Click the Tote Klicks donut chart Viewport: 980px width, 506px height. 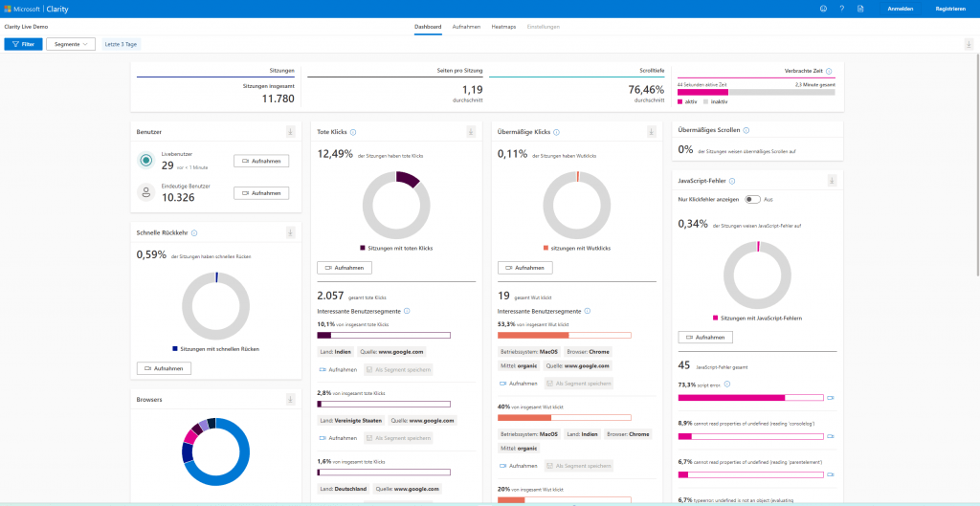coord(396,205)
